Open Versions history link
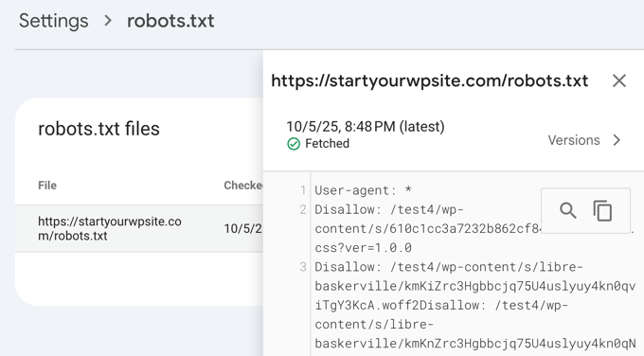The width and height of the screenshot is (644, 356). [x=573, y=140]
